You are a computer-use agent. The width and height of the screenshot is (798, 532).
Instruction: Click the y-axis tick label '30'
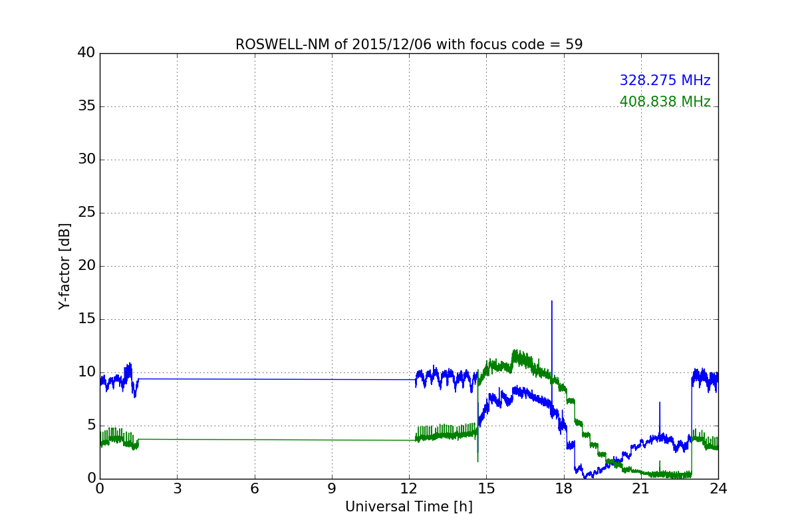(86, 160)
